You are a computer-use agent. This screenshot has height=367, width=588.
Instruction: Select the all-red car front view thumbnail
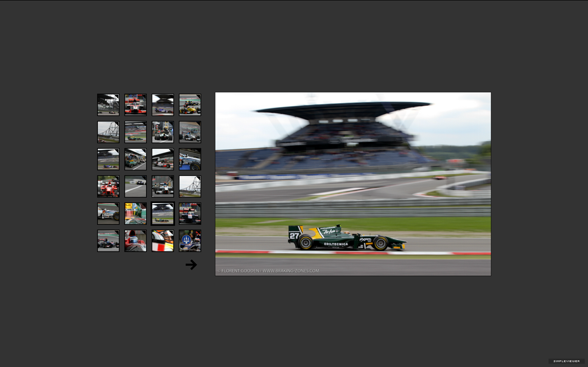(x=108, y=187)
